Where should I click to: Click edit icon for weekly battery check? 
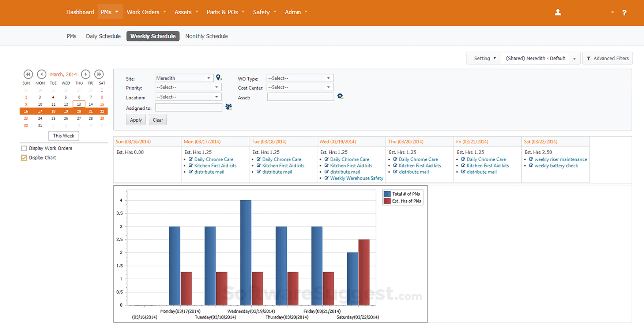531,166
